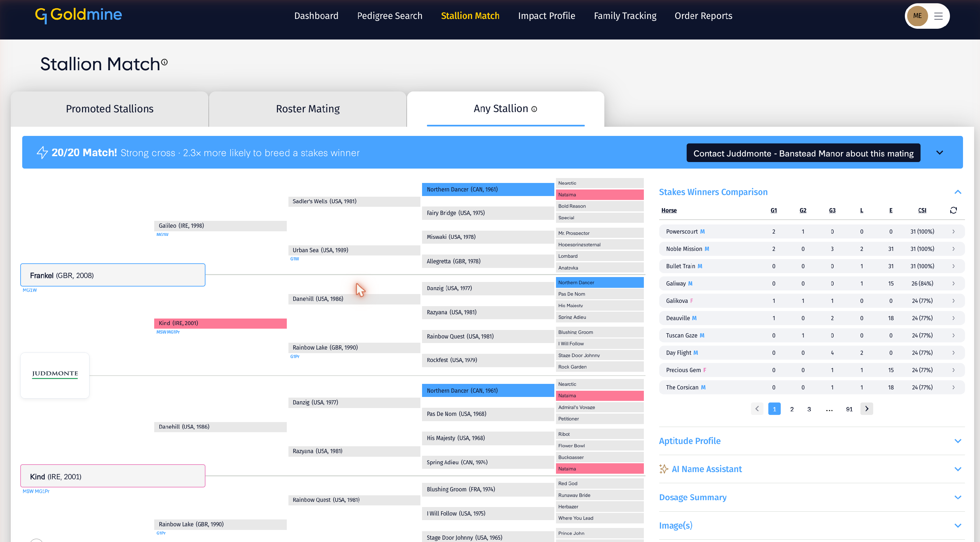Screen dimensions: 980x542
Task: Go to page 3 of results
Action: pyautogui.click(x=809, y=409)
